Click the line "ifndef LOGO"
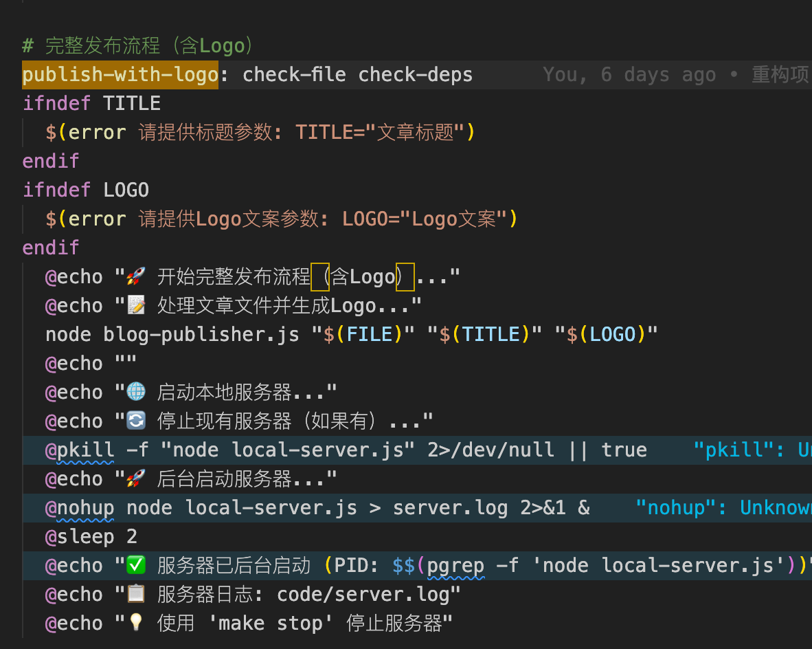Screen dimensions: 812x649 (x=86, y=190)
